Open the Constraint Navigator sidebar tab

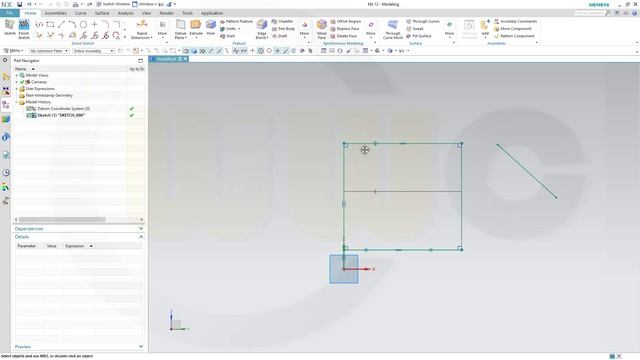point(6,91)
